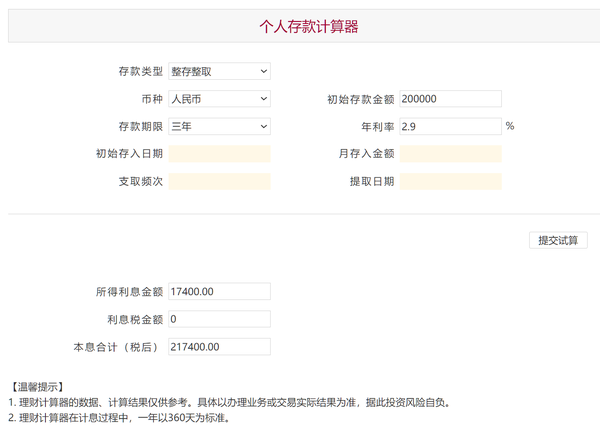Click the empty 支取频次 field
This screenshot has height=431, width=600.
pyautogui.click(x=219, y=181)
